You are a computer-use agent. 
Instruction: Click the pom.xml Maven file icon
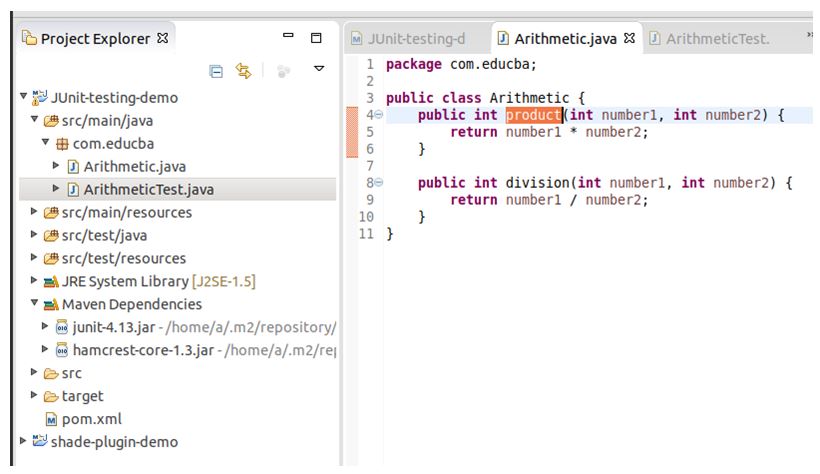(51, 420)
